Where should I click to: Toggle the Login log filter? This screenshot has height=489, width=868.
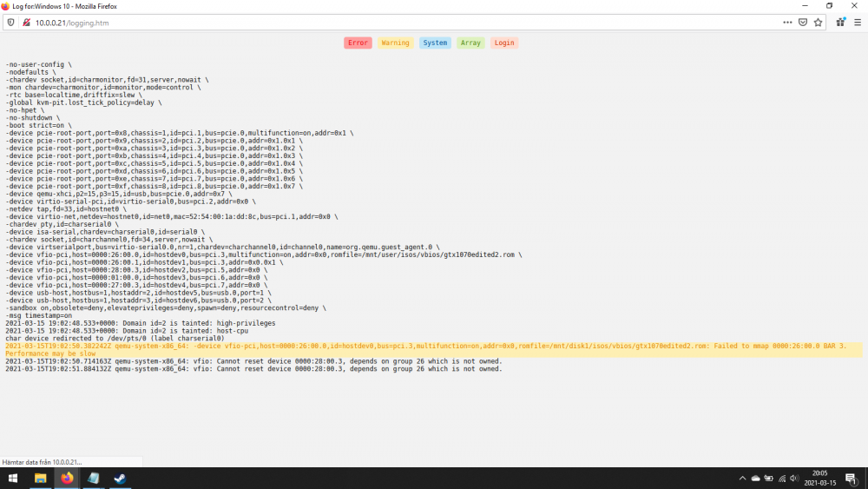504,43
